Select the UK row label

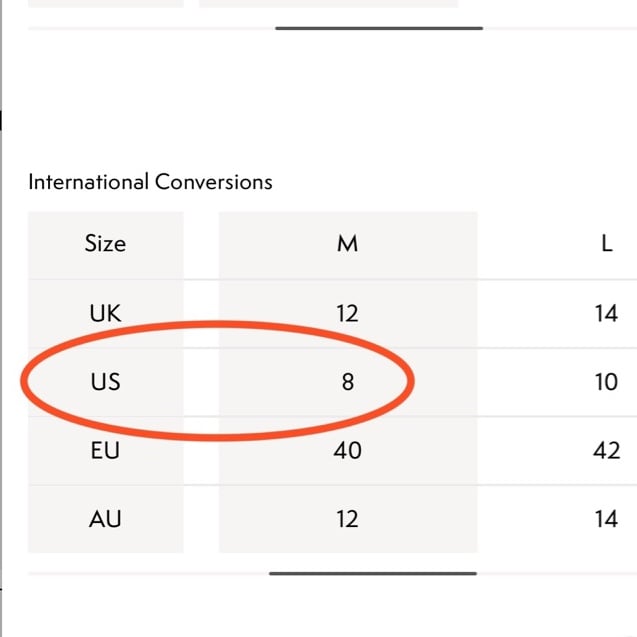point(105,313)
